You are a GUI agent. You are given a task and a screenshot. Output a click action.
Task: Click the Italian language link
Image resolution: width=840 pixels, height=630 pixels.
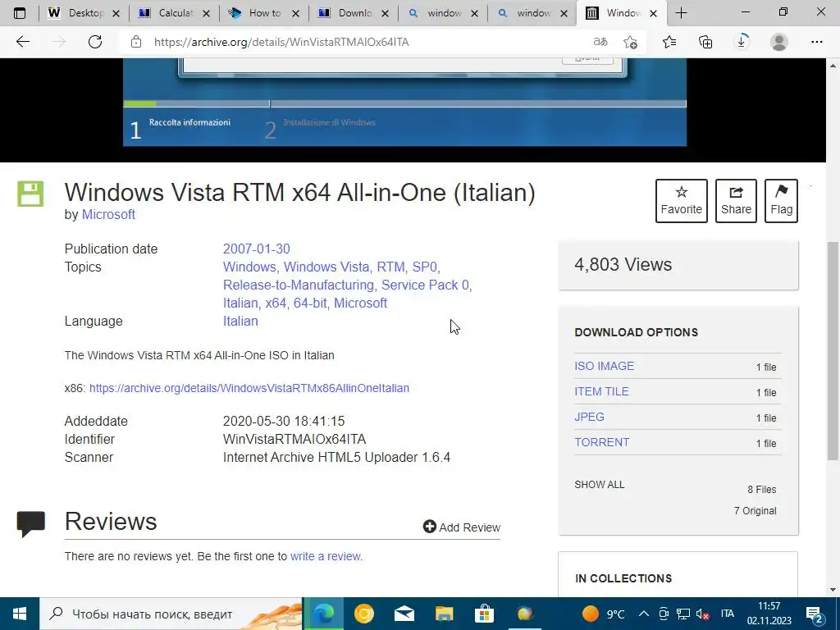tap(240, 322)
